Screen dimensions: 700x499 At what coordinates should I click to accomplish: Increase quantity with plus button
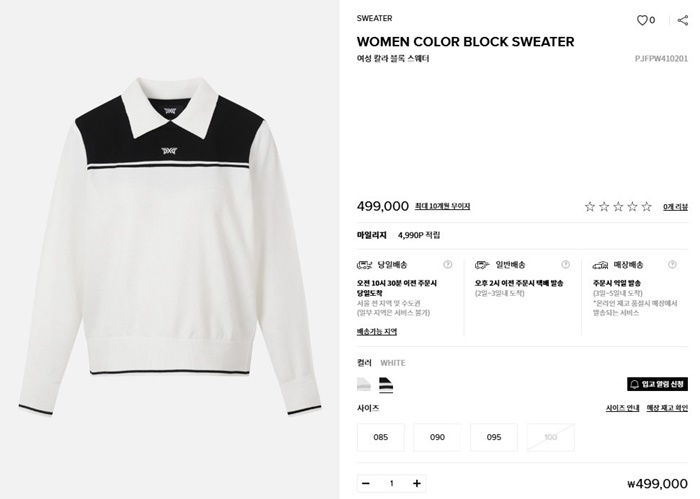click(x=417, y=483)
